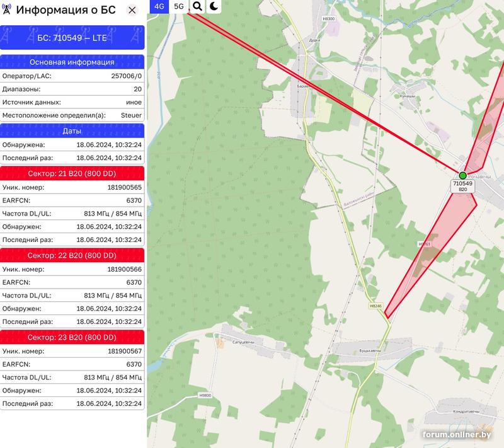The width and height of the screenshot is (504, 448).
Task: Select sector 21 unique number 181900565
Action: click(124, 187)
